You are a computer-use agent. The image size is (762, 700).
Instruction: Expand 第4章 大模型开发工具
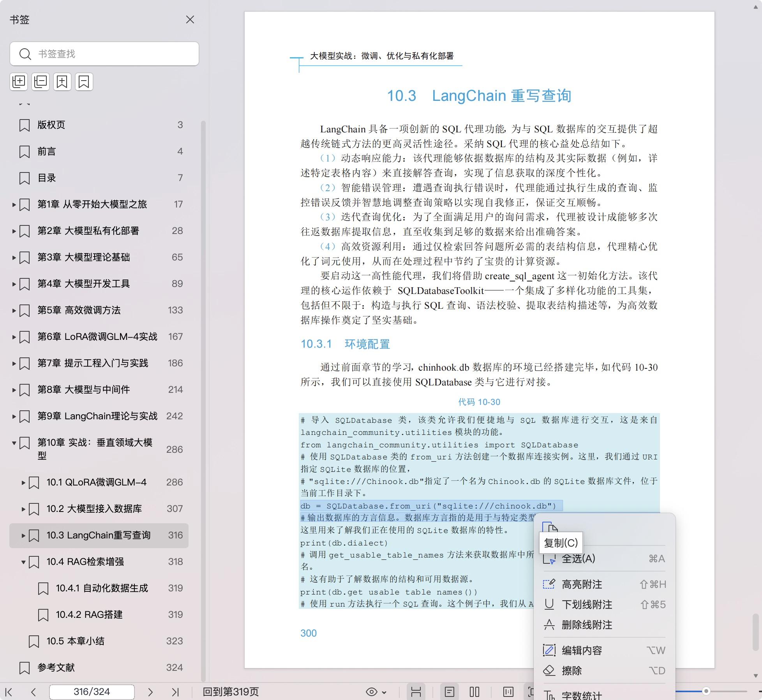pyautogui.click(x=14, y=284)
